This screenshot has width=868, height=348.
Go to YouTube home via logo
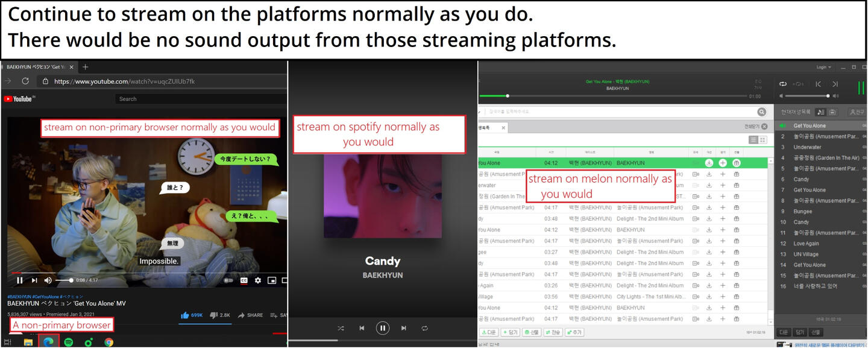click(19, 99)
